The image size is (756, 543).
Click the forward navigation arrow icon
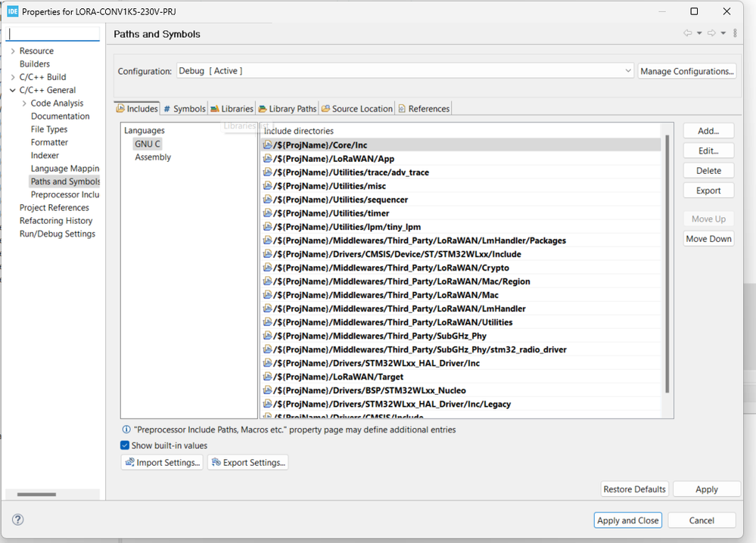(711, 33)
